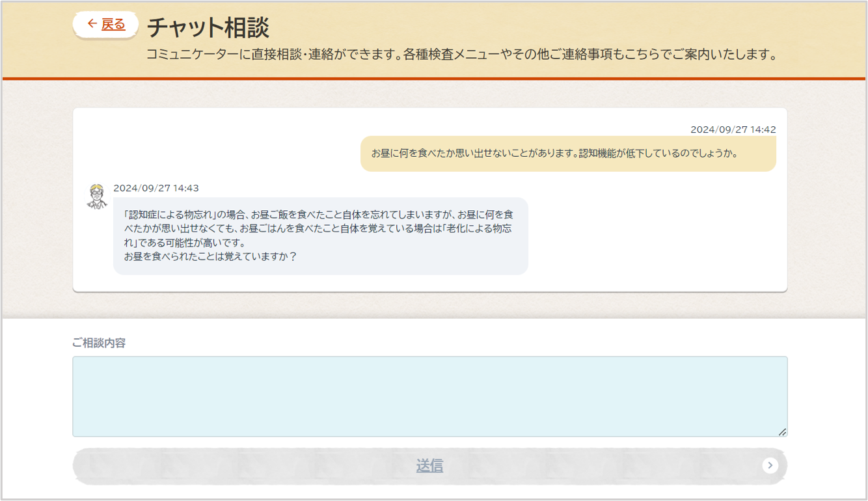Click the subtitle text starting コミュニケーターに直接相談
The width and height of the screenshot is (868, 501).
(x=462, y=55)
